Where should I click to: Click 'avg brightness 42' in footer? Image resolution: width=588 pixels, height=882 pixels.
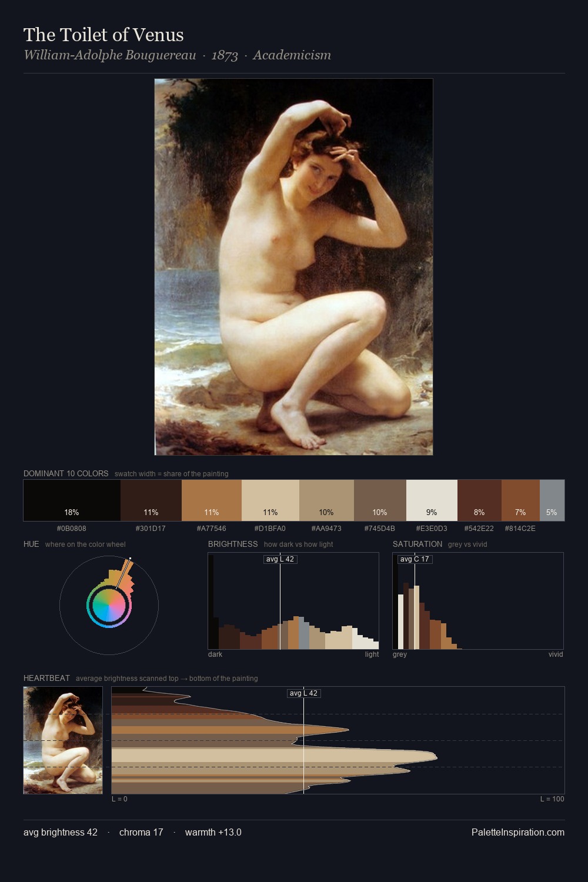[x=61, y=833]
